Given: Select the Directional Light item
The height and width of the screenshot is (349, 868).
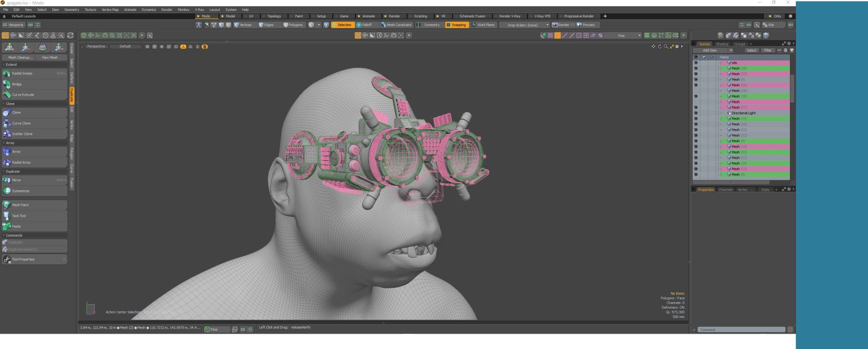Looking at the screenshot, I should click(x=743, y=113).
